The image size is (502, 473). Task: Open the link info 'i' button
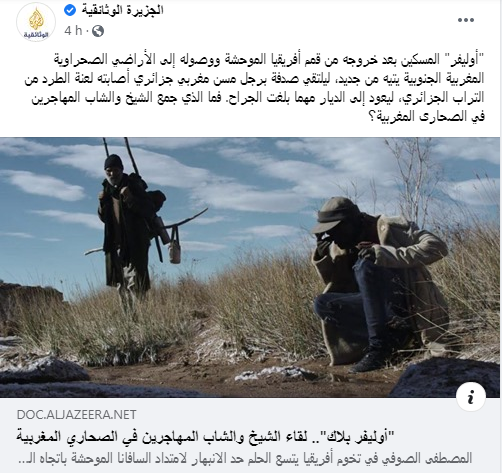click(471, 397)
